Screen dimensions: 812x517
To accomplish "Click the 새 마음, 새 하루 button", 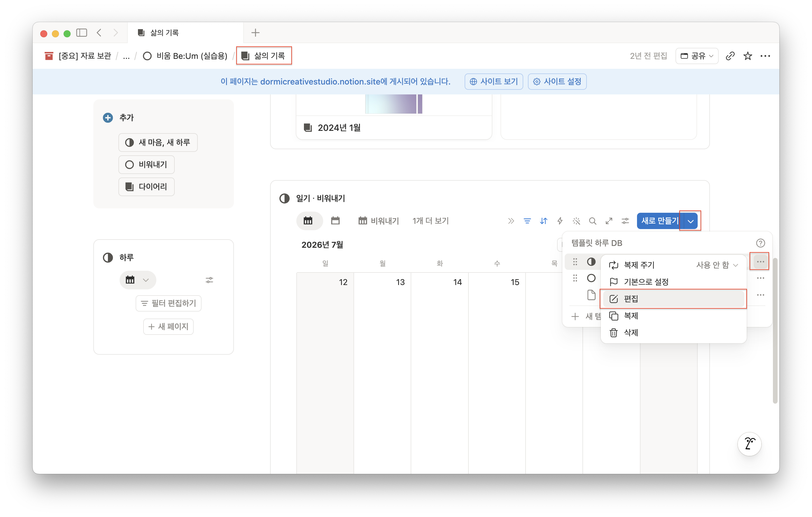I will tap(158, 143).
